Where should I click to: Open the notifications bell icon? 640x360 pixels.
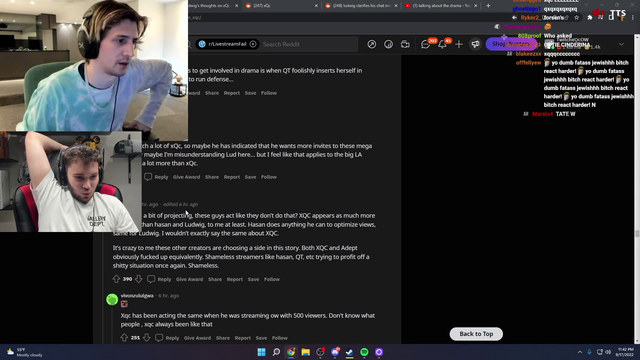point(442,44)
